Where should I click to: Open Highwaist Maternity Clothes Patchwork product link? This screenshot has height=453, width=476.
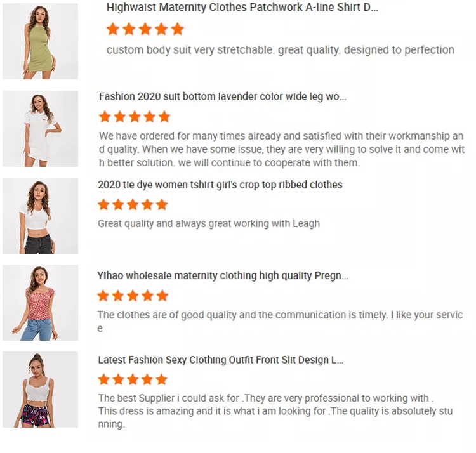[242, 8]
